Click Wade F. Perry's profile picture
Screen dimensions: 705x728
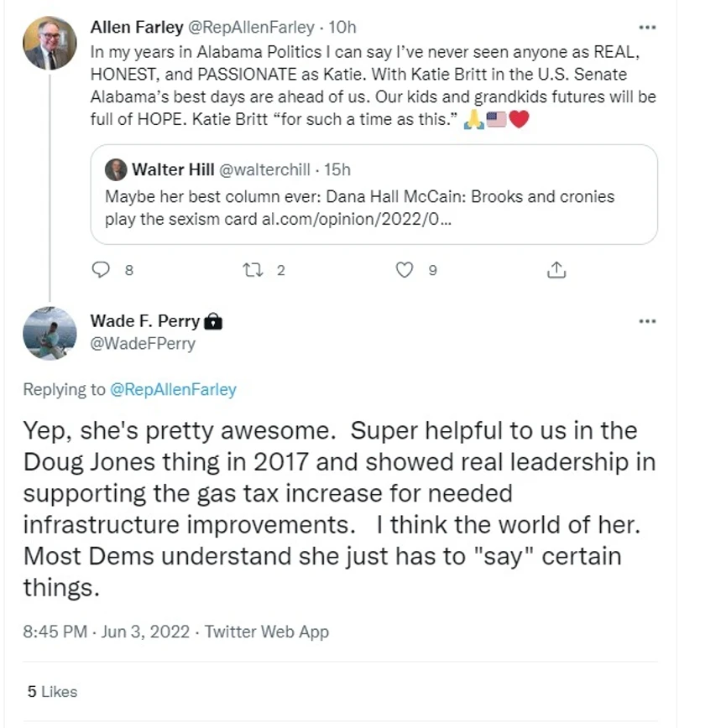pyautogui.click(x=50, y=332)
